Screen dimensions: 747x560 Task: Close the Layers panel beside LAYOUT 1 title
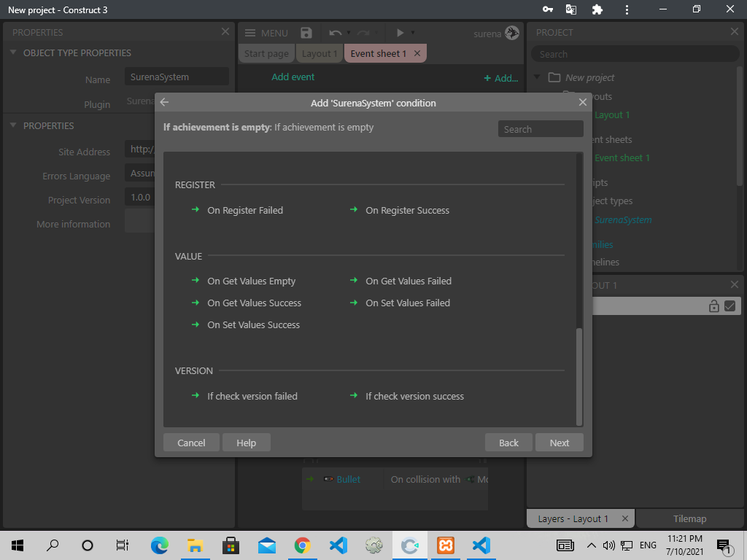(734, 284)
